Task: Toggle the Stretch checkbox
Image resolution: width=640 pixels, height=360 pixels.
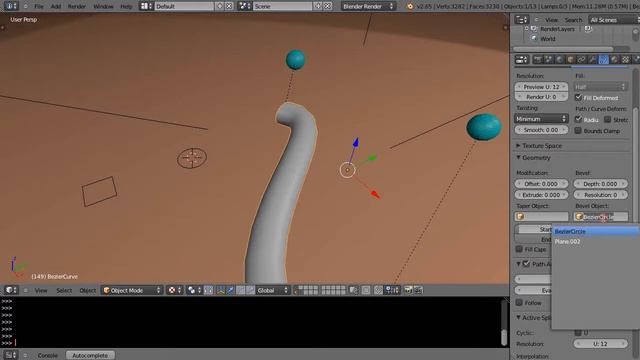Action: pos(607,119)
